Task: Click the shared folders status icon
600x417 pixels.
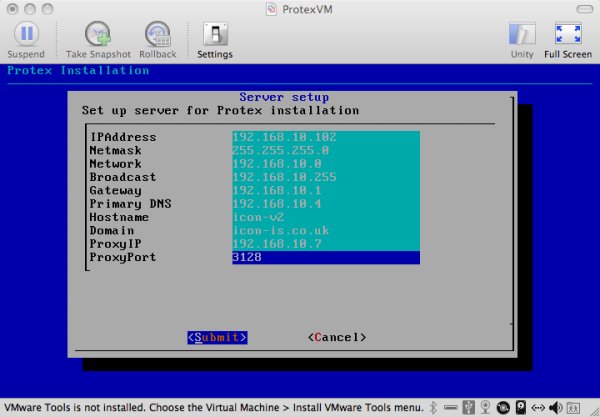Action: [573, 408]
